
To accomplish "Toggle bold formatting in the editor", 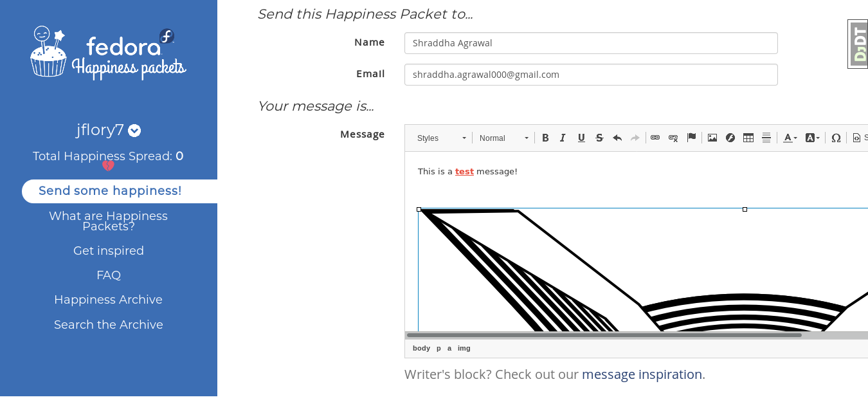I will click(x=545, y=138).
